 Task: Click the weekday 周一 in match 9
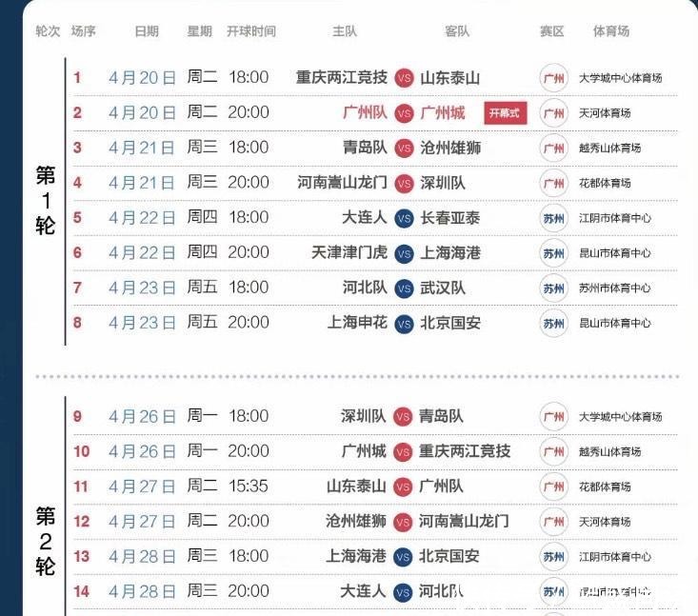[x=203, y=416]
